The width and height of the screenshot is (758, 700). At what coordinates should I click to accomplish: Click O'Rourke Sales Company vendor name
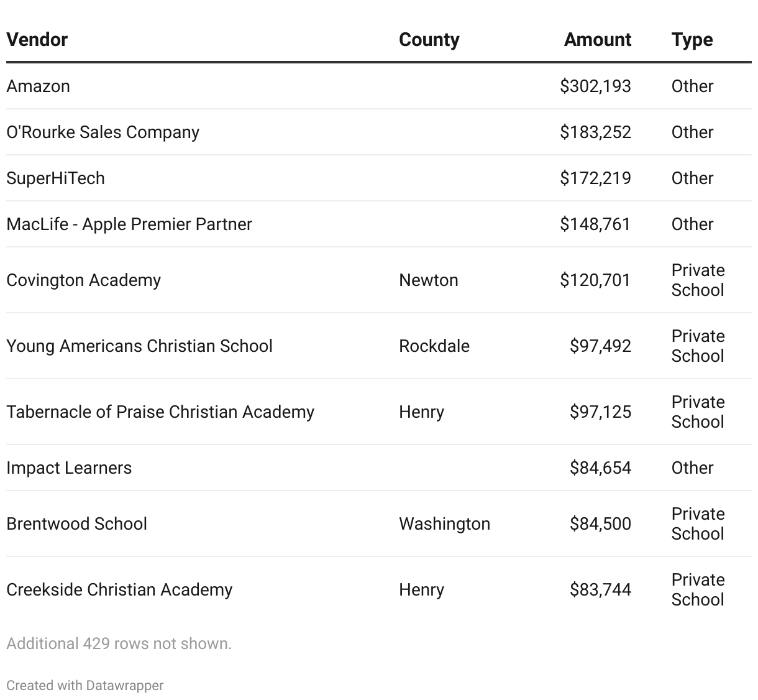[x=103, y=132]
